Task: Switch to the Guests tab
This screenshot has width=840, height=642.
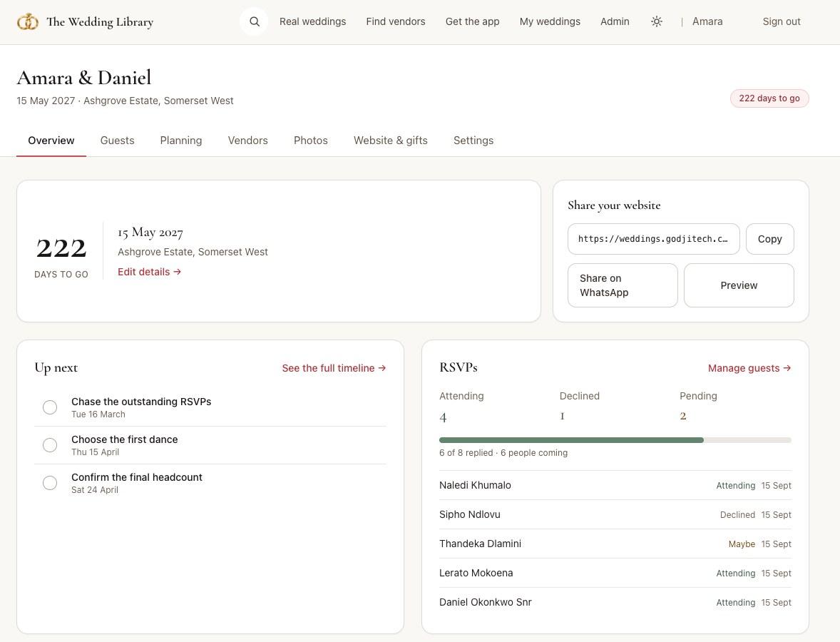Action: [118, 141]
